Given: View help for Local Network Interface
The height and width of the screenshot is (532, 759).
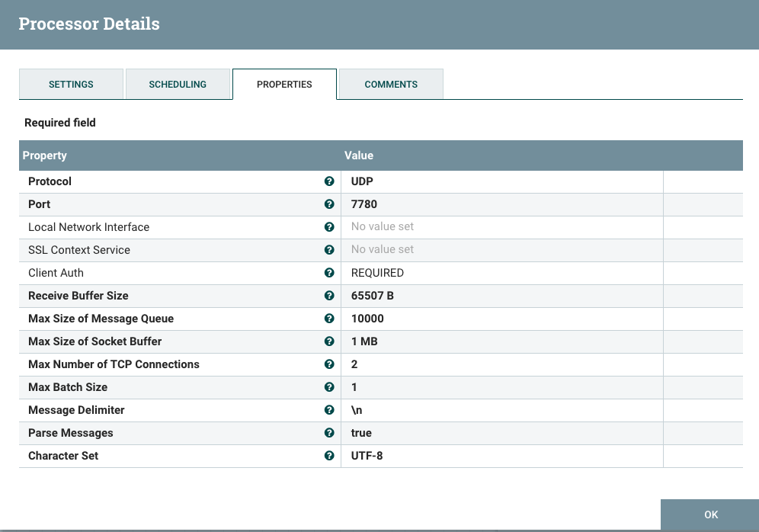Looking at the screenshot, I should pos(329,227).
